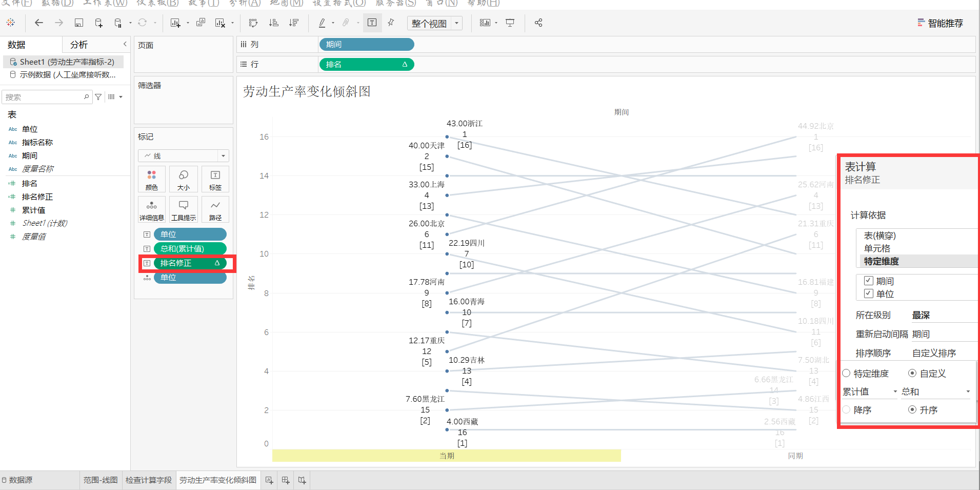Click the refresh data icon

click(x=142, y=23)
